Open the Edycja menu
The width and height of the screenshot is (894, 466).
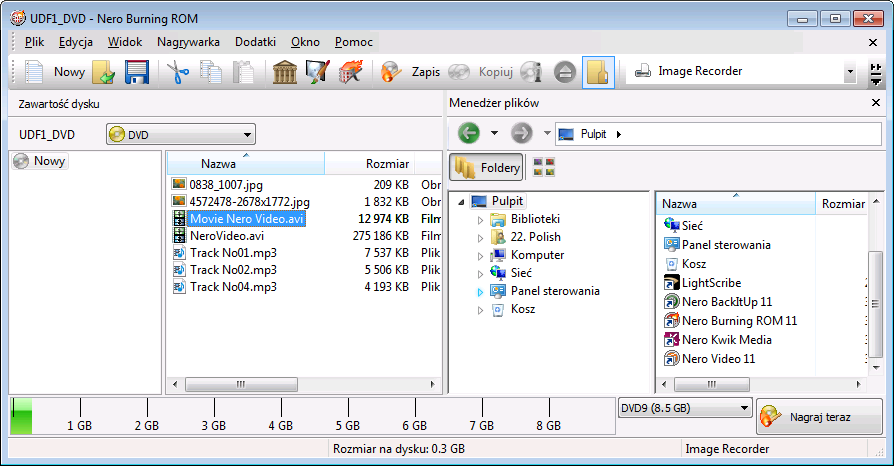point(76,42)
